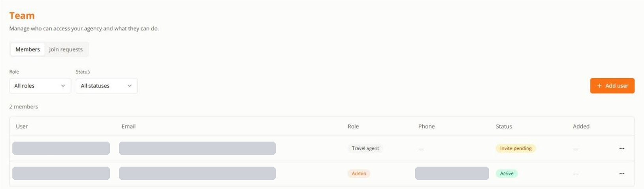Select the Admin role badge
This screenshot has height=189, width=644.
point(359,174)
